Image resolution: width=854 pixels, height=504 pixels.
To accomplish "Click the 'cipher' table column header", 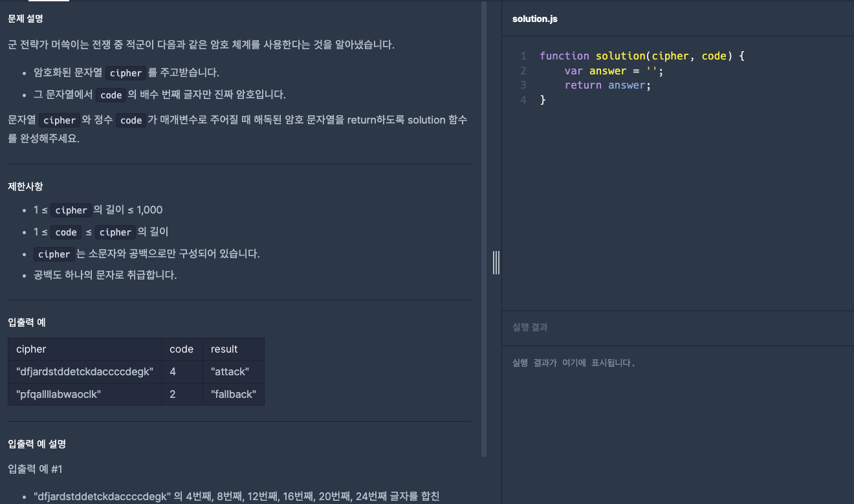I will coord(85,349).
